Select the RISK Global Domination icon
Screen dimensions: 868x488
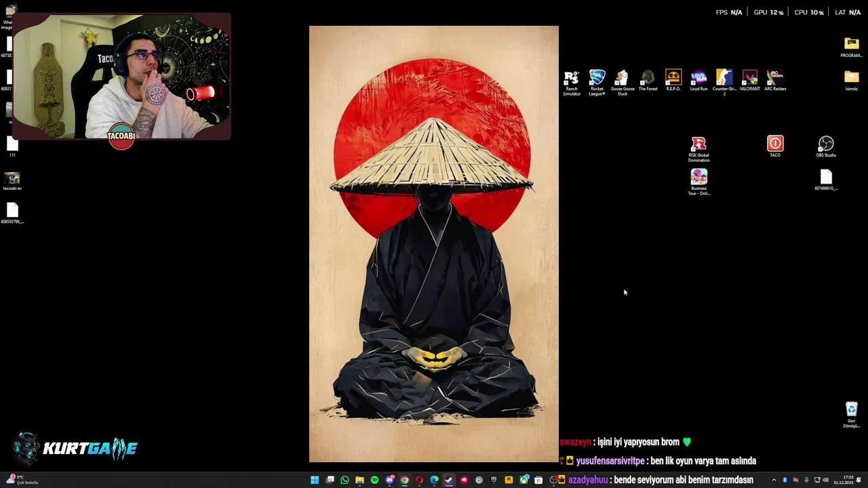tap(698, 149)
